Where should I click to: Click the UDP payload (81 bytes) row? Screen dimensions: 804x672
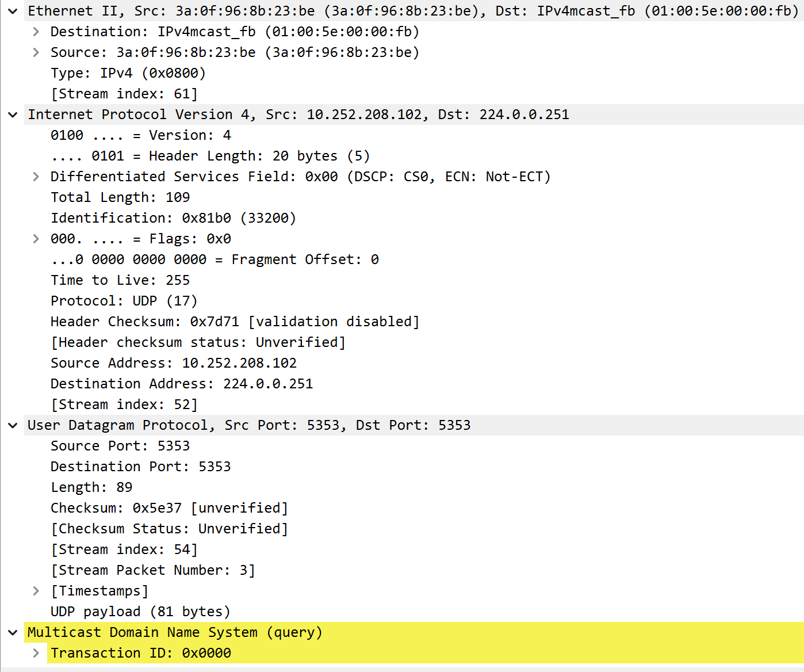[140, 612]
